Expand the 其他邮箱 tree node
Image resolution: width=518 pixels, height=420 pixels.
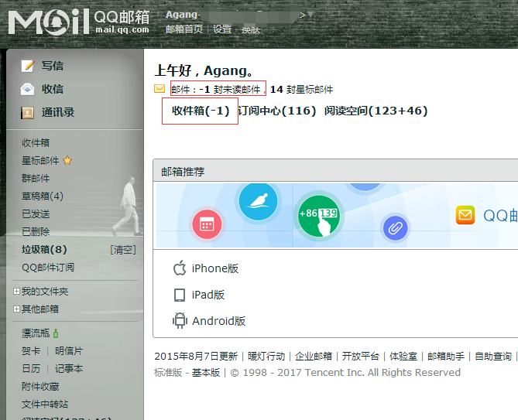(16, 309)
